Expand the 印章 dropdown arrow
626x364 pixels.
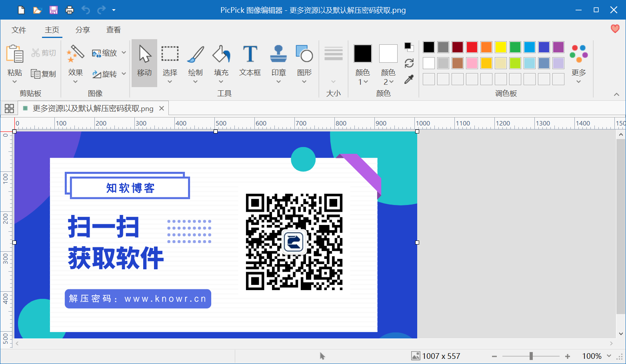278,82
